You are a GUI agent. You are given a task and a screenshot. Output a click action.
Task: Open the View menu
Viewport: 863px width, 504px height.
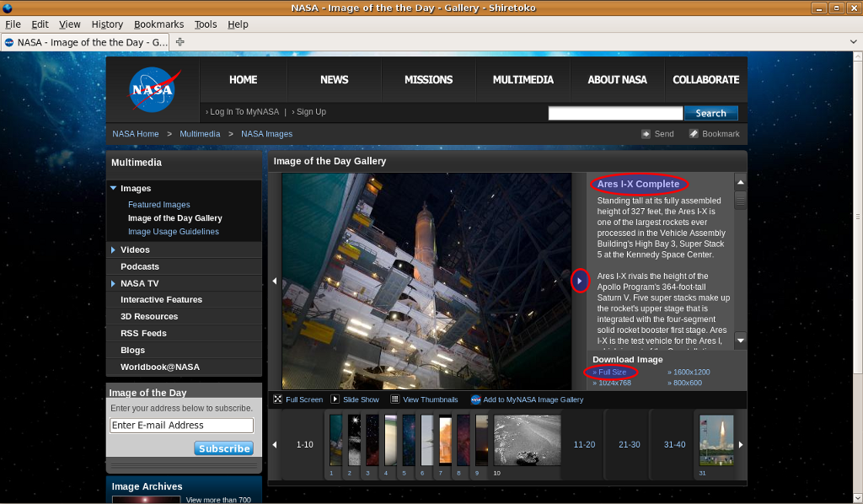(70, 24)
